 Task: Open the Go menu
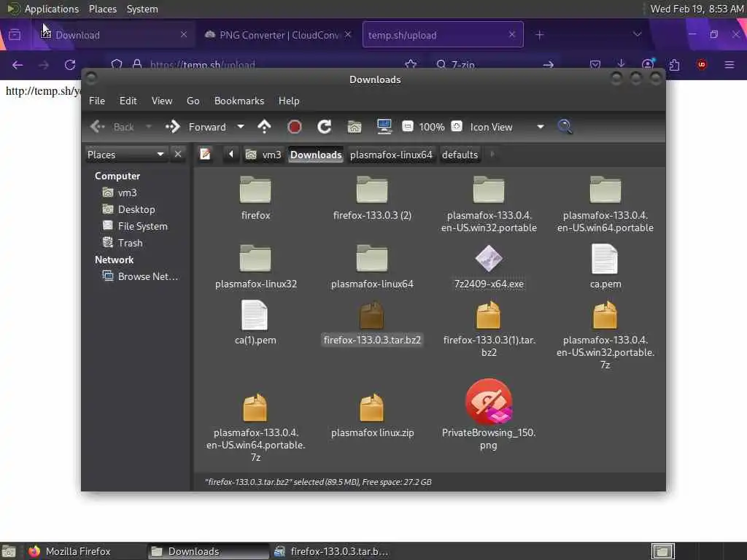[193, 101]
